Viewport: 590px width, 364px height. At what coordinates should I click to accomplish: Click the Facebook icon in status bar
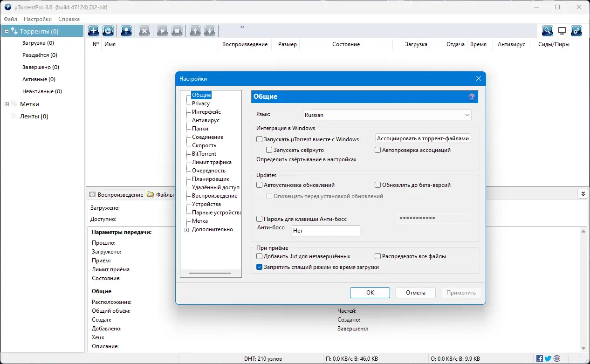(x=540, y=359)
